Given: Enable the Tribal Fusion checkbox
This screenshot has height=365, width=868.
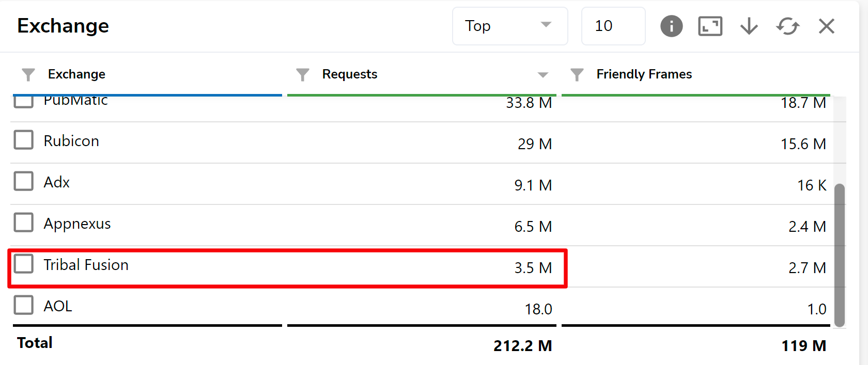Looking at the screenshot, I should 24,264.
